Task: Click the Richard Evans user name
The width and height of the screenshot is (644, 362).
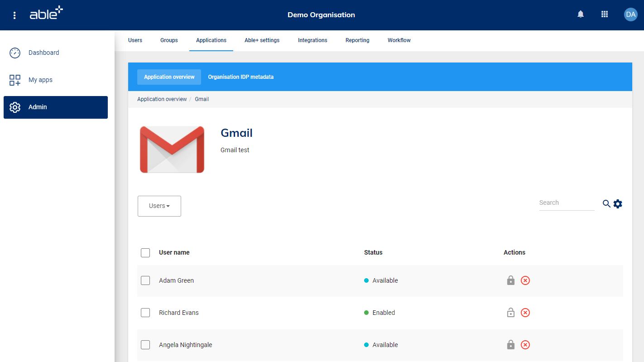Action: coord(178,313)
